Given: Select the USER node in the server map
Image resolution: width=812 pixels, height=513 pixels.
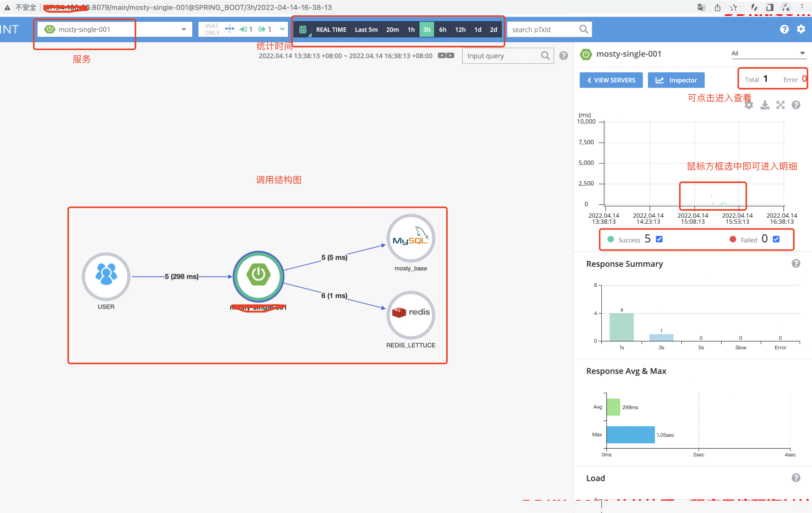Looking at the screenshot, I should pyautogui.click(x=106, y=277).
